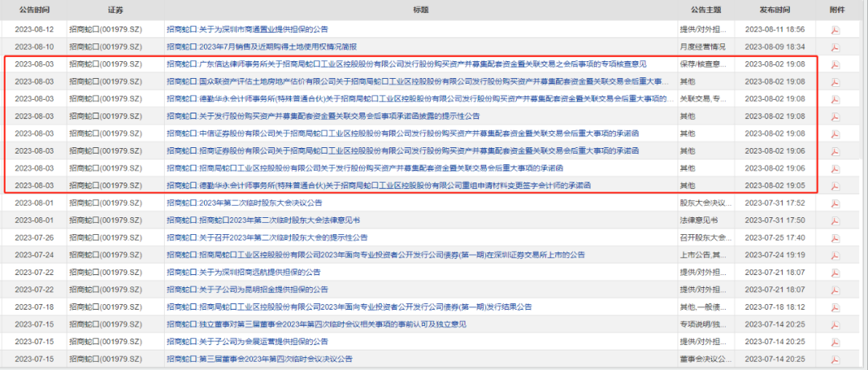
Task: Select topic cell 董事会决议公...
Action: [707, 359]
